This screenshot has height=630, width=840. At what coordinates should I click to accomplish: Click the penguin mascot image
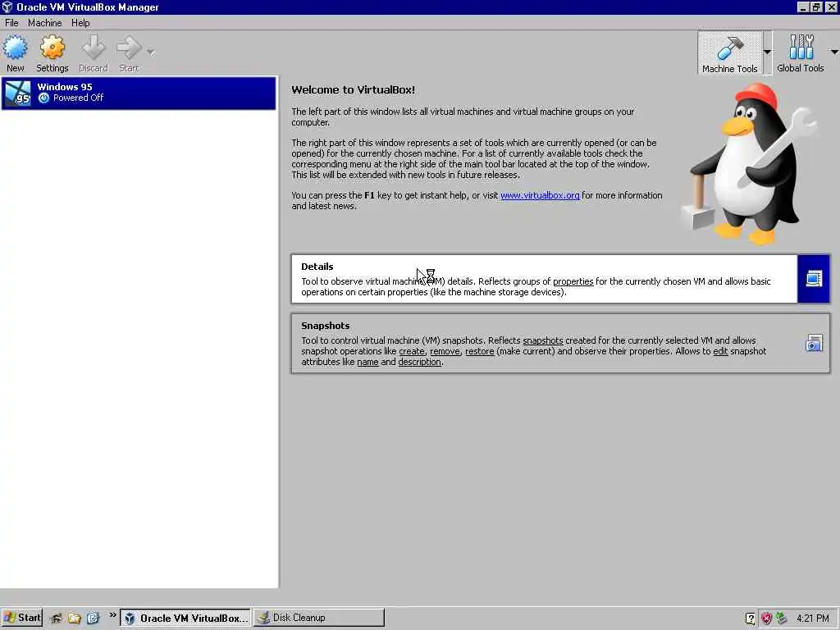coord(750,163)
